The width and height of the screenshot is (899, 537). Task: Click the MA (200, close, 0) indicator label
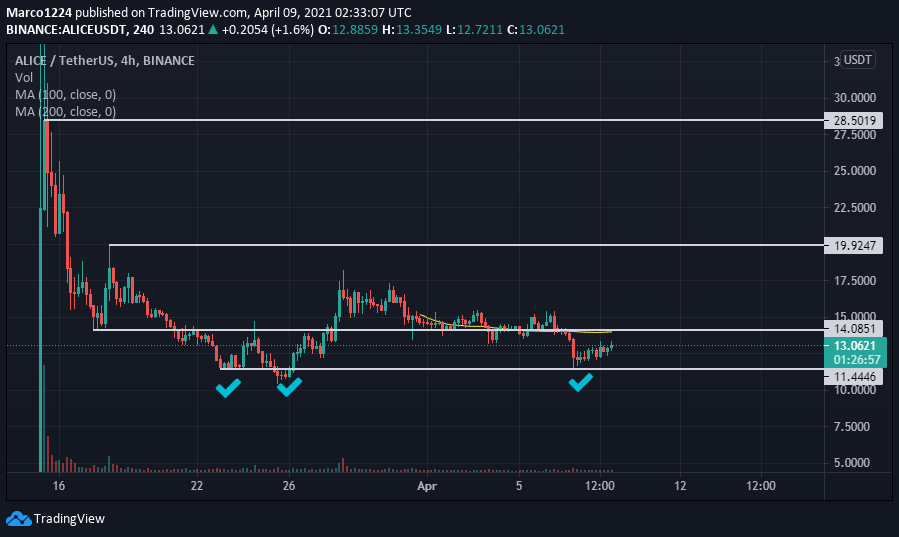click(65, 111)
